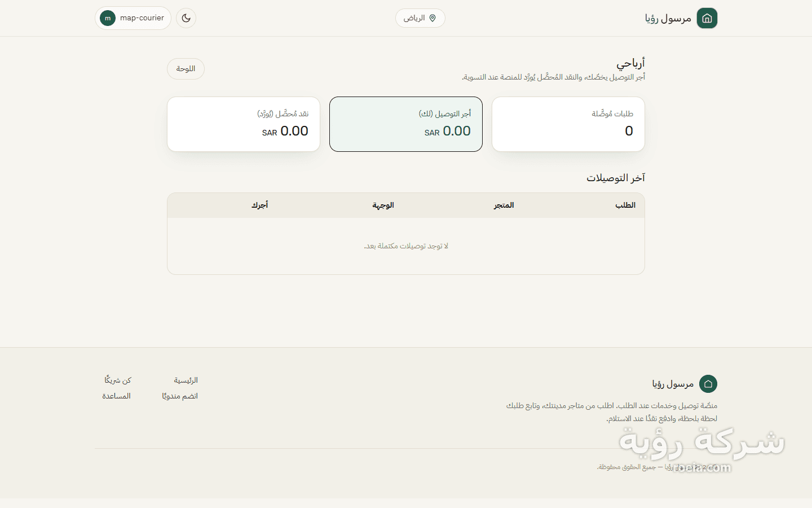Open the الرياض city selector
Image resolution: width=812 pixels, height=508 pixels.
point(420,18)
